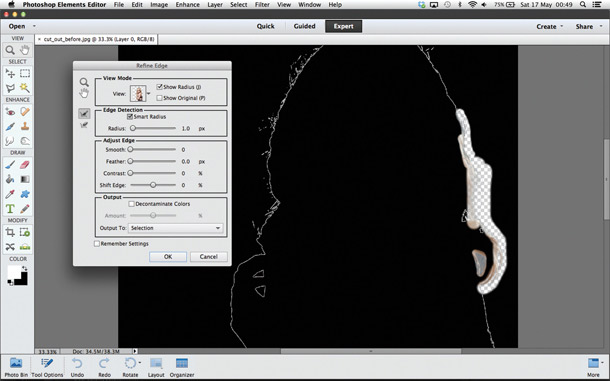Open the Enhance menu

coord(188,5)
